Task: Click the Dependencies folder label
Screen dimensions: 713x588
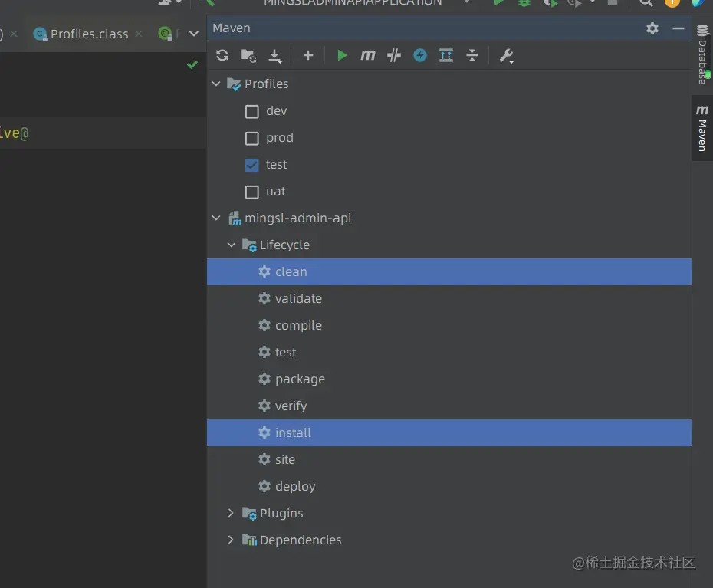Action: (301, 540)
